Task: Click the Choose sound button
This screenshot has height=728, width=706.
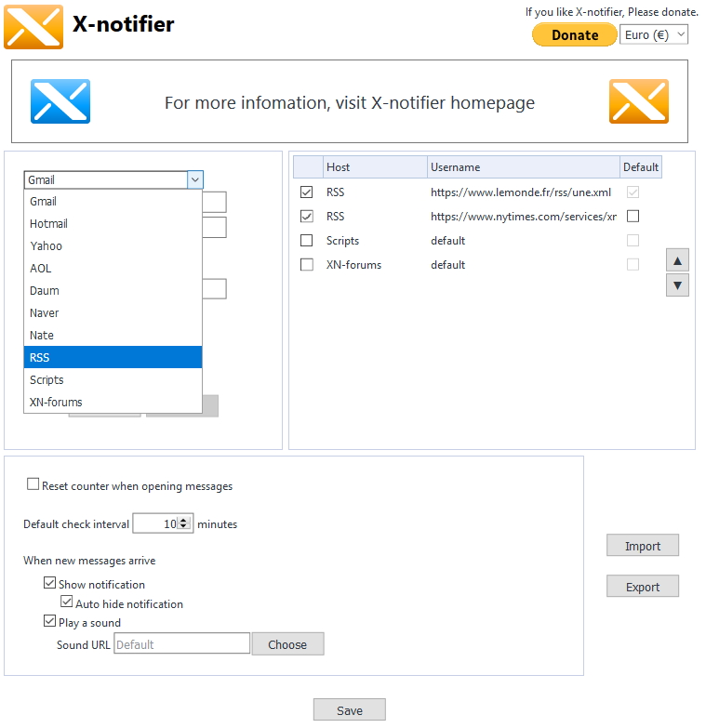Action: click(x=287, y=644)
